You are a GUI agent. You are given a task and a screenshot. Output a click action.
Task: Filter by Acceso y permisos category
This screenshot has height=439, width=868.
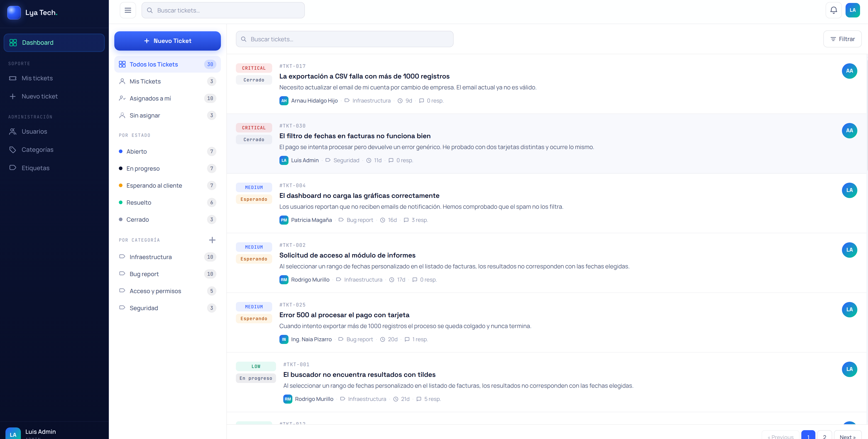tap(167, 291)
